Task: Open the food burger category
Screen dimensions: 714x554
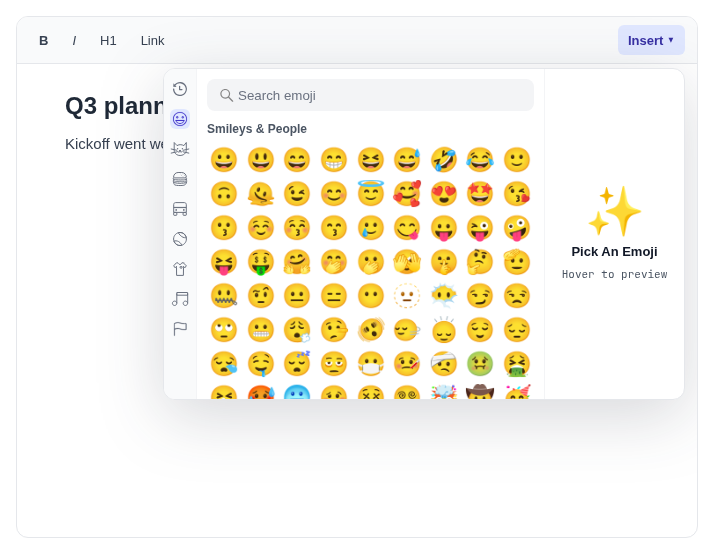Action: point(180,179)
